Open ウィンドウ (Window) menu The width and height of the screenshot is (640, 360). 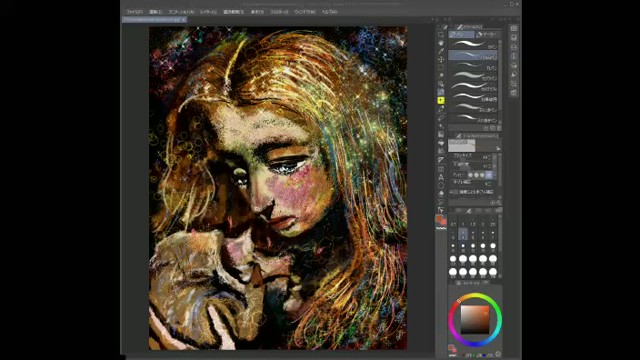coord(305,12)
